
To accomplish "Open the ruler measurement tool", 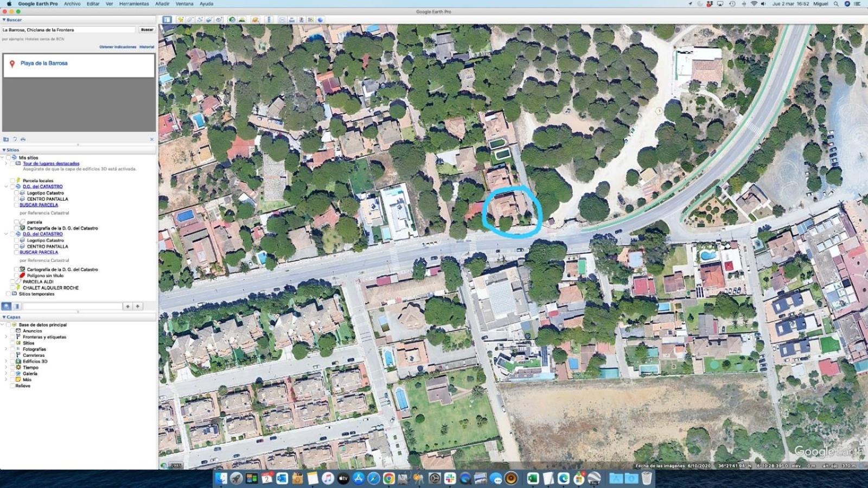I will click(269, 20).
